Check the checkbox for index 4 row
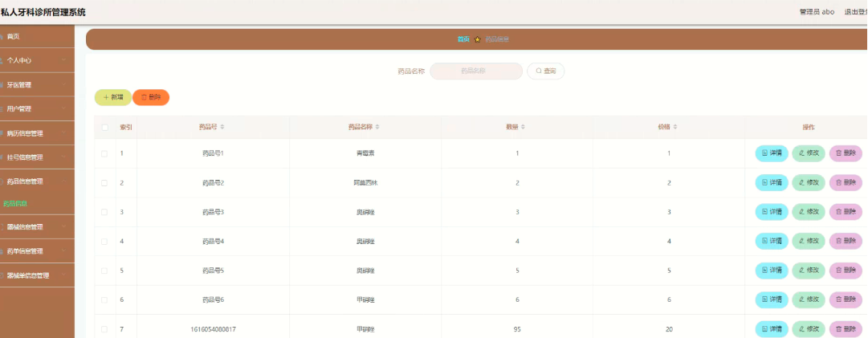The height and width of the screenshot is (338, 868). click(104, 241)
